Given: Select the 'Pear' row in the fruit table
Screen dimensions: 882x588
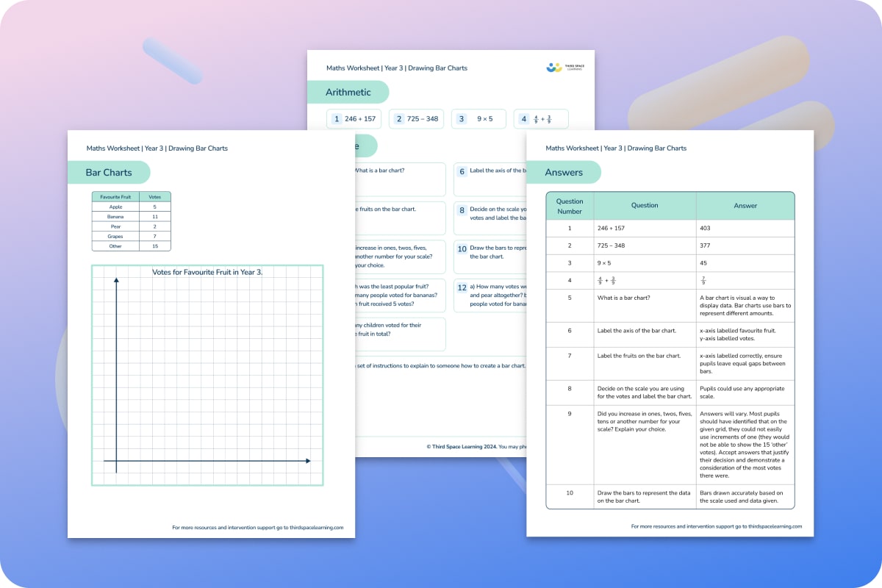Looking at the screenshot, I should (132, 227).
